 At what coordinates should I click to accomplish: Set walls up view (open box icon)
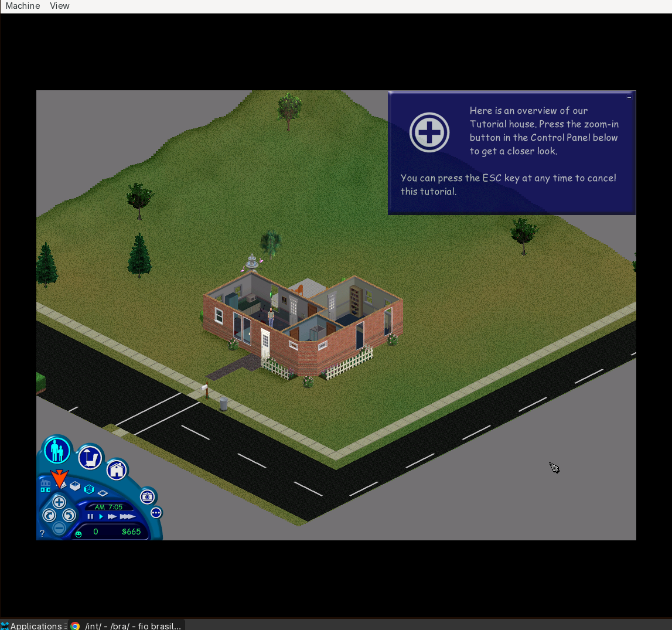[x=75, y=486]
